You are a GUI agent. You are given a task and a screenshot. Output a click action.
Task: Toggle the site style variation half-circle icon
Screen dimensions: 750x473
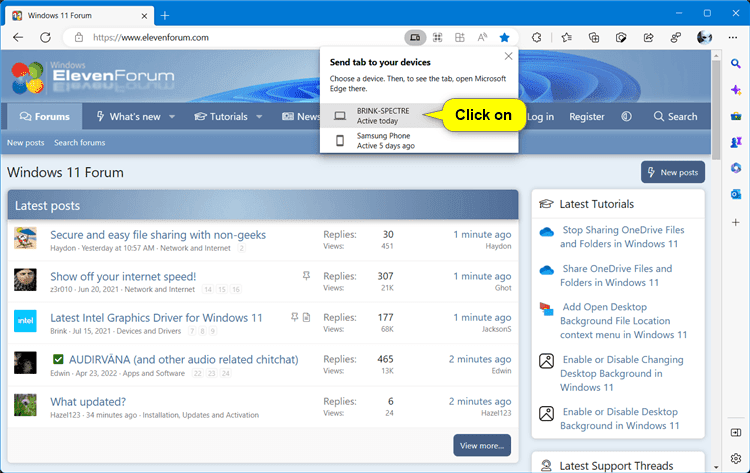tap(626, 116)
